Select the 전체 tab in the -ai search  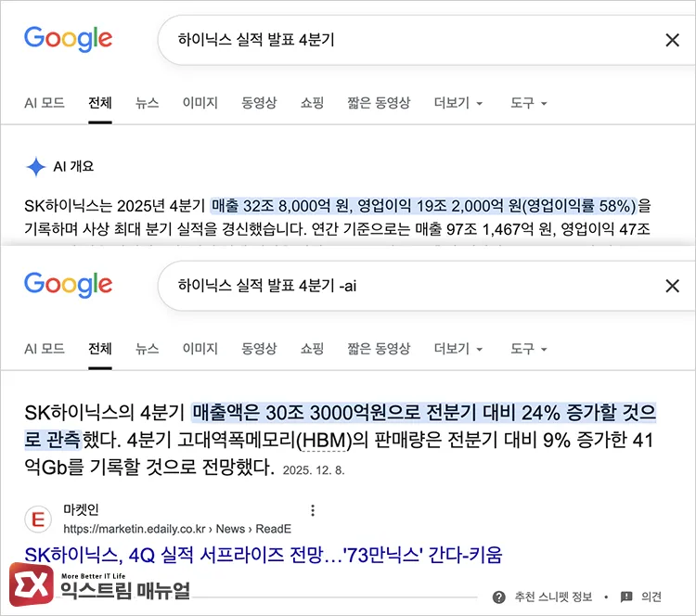(x=100, y=349)
